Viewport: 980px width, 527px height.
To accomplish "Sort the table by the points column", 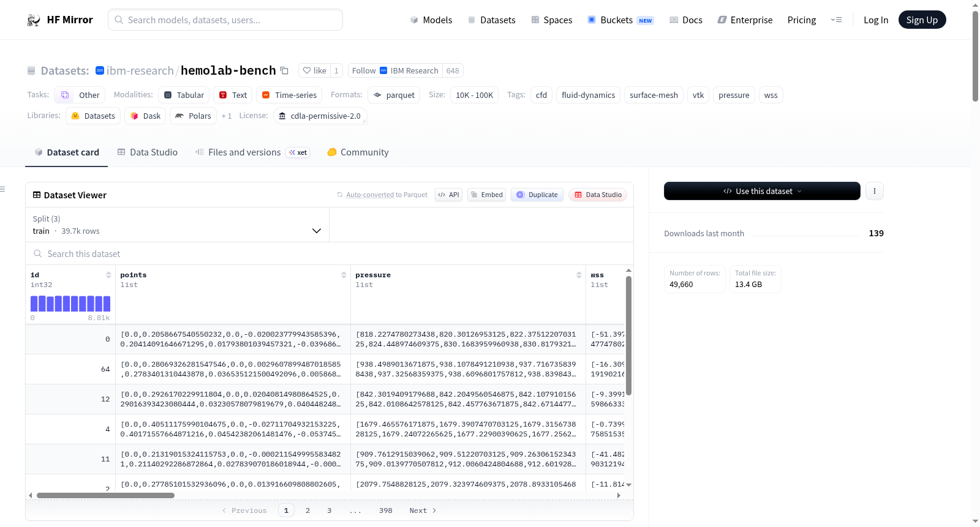I will [344, 275].
